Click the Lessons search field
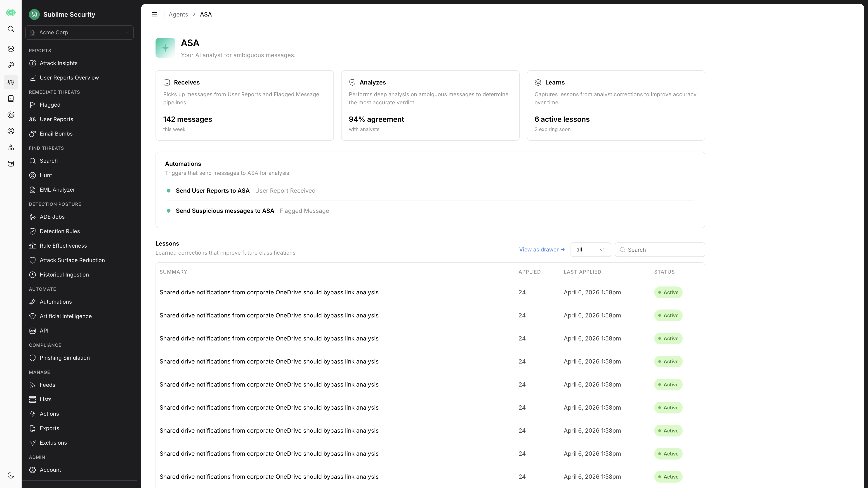 click(x=659, y=250)
